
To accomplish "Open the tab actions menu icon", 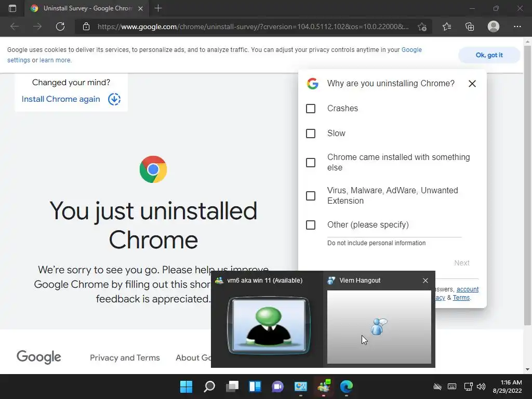I will pos(12,8).
